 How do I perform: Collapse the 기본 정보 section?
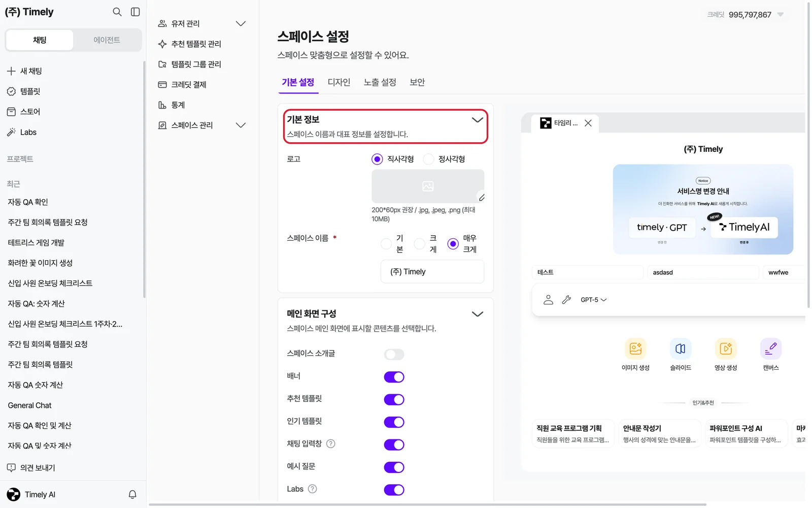click(477, 120)
